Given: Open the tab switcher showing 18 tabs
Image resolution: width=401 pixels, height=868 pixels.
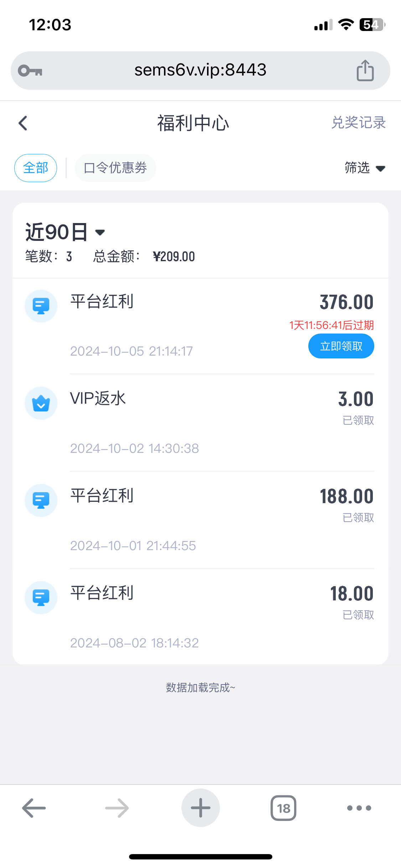Looking at the screenshot, I should point(283,808).
